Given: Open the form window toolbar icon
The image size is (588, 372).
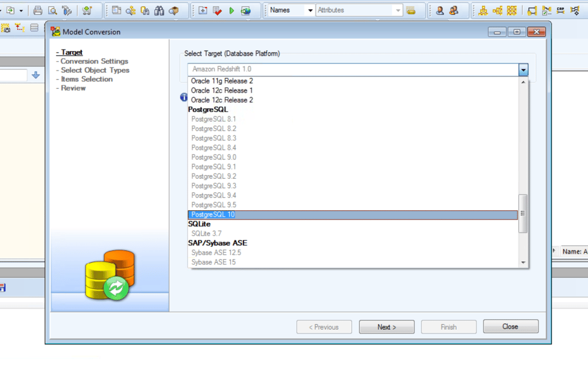Looking at the screenshot, I should 116,10.
